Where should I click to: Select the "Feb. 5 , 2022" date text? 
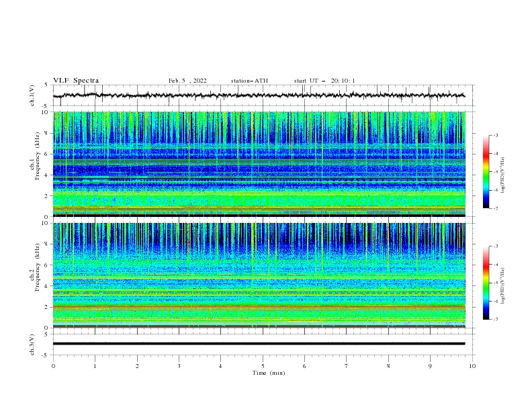187,81
